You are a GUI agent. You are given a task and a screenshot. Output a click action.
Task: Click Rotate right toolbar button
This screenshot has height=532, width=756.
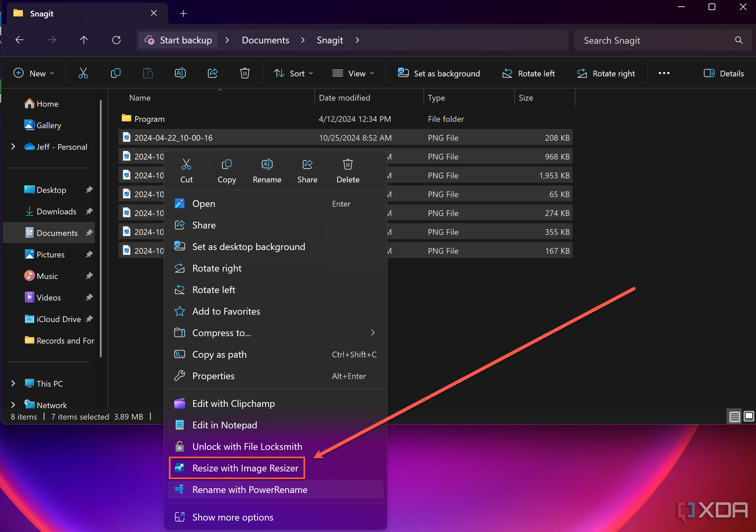point(606,73)
